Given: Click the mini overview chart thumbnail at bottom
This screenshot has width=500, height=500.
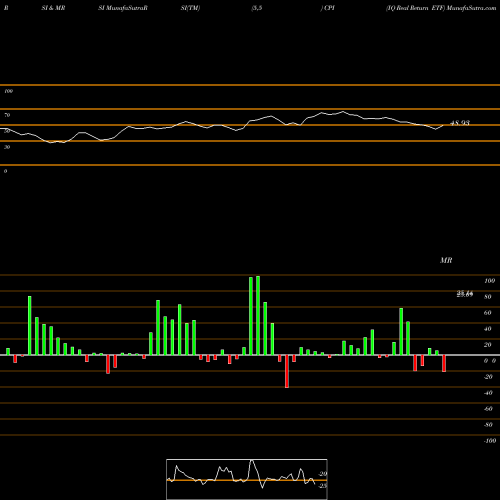Looking at the screenshot, I should click(247, 479).
